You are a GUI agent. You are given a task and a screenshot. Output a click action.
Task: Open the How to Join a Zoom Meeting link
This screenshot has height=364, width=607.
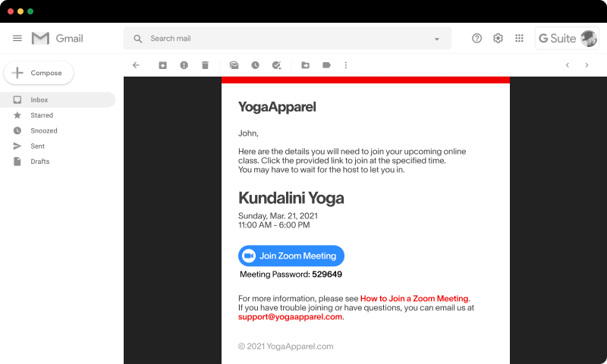click(x=414, y=299)
